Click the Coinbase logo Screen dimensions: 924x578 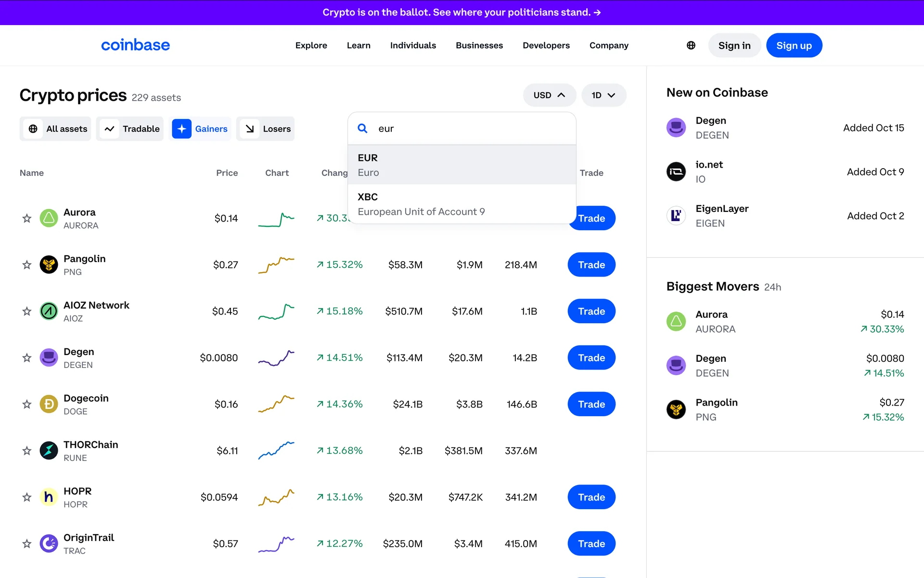(135, 45)
